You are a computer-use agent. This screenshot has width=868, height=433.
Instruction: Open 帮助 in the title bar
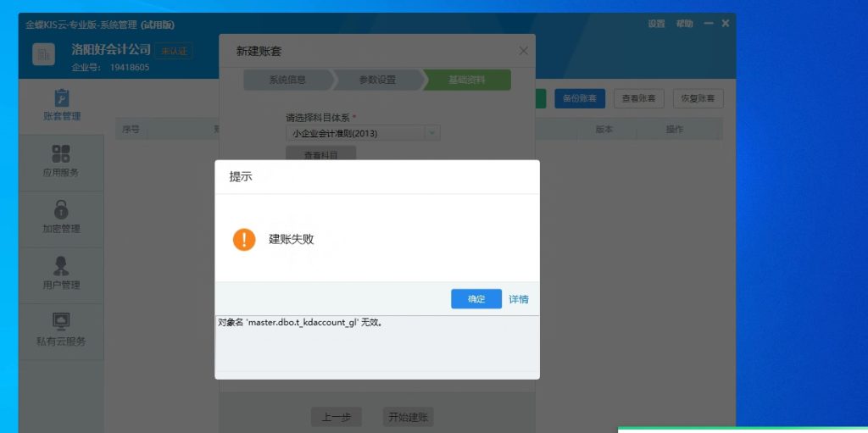pos(684,24)
